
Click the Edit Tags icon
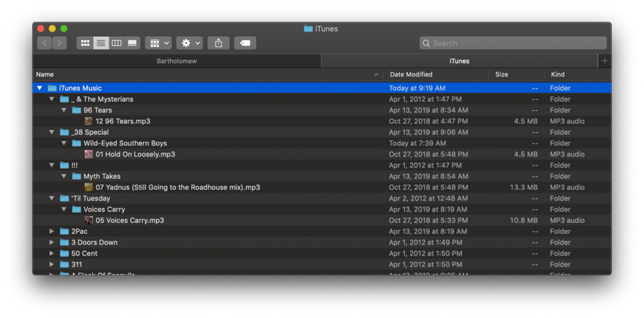pos(245,43)
